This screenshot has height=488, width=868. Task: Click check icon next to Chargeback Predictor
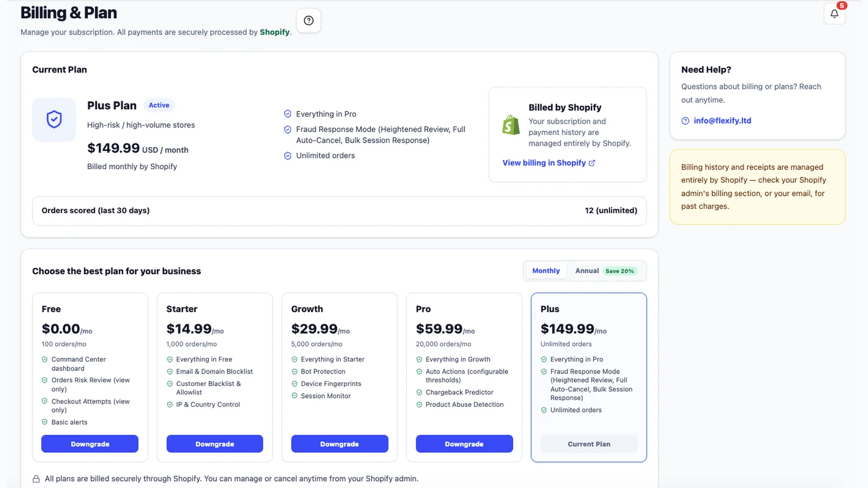click(419, 393)
